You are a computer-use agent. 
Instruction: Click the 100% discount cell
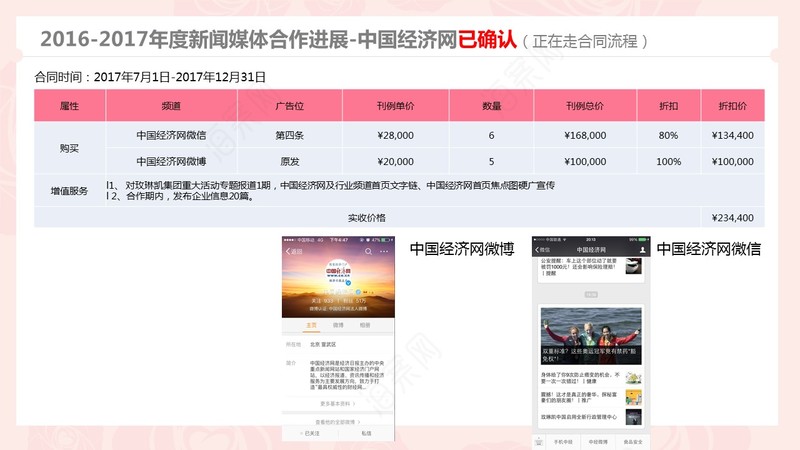point(668,161)
